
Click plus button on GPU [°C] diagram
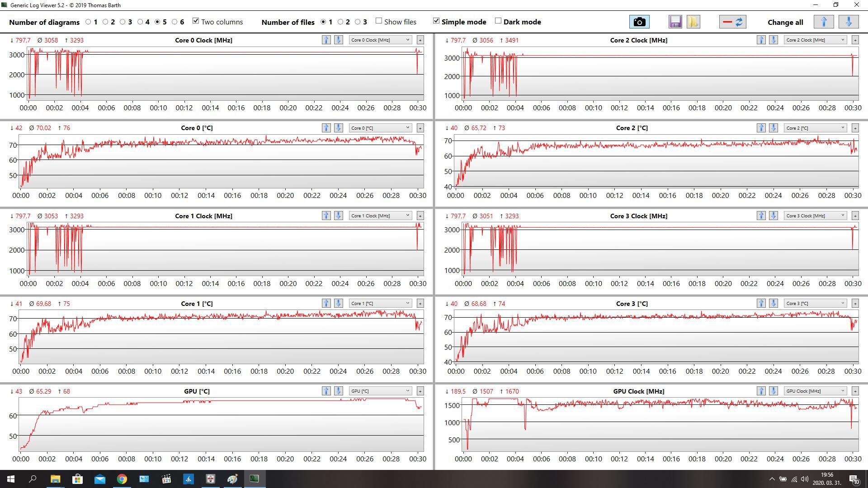(420, 391)
